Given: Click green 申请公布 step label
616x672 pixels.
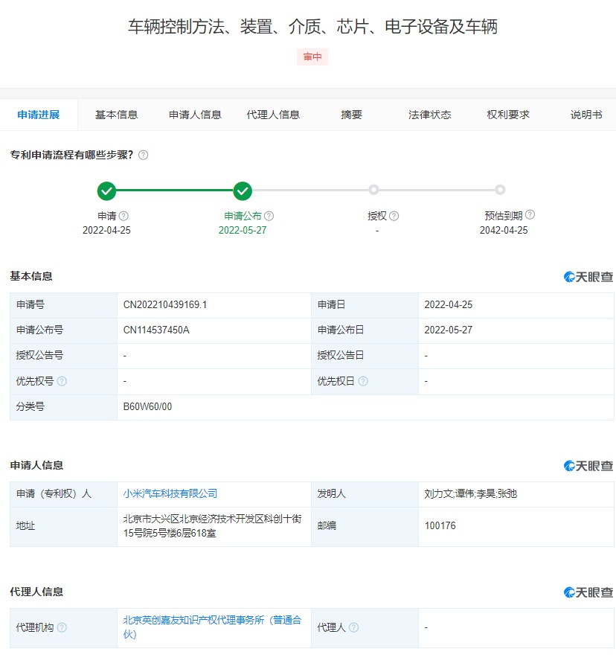Looking at the screenshot, I should (243, 216).
